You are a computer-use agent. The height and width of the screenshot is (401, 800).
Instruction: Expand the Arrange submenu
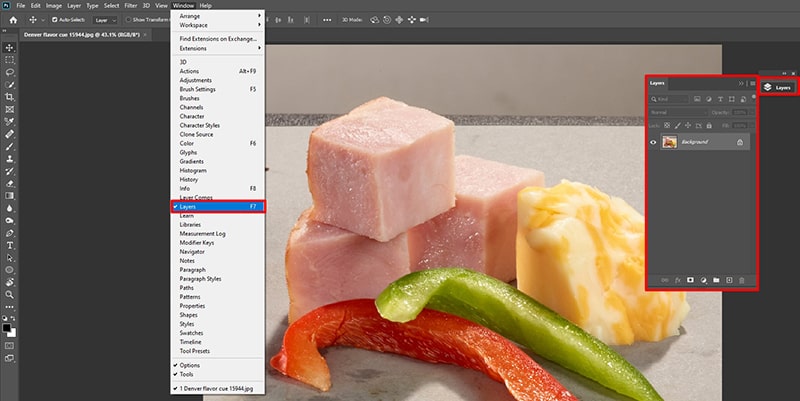217,16
